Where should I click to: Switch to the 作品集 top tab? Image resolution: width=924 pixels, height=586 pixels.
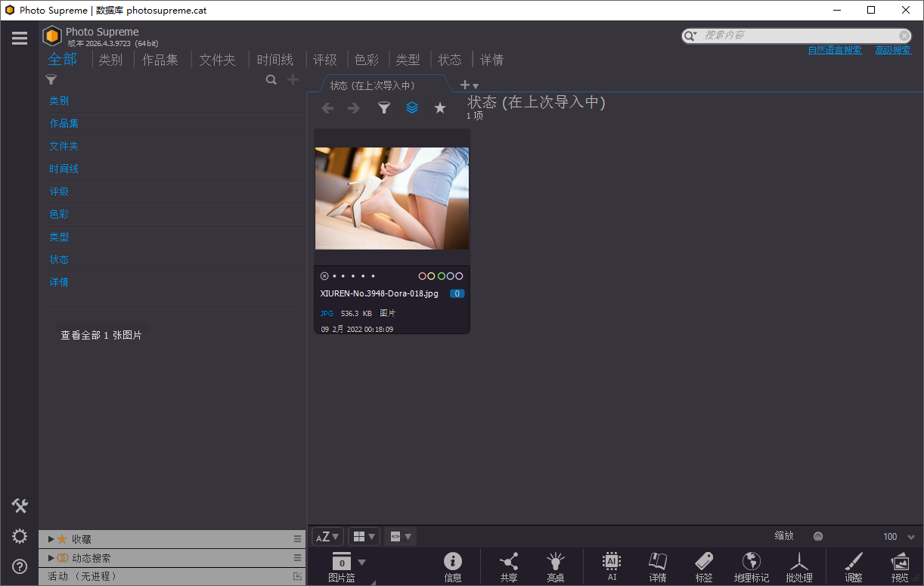(160, 60)
